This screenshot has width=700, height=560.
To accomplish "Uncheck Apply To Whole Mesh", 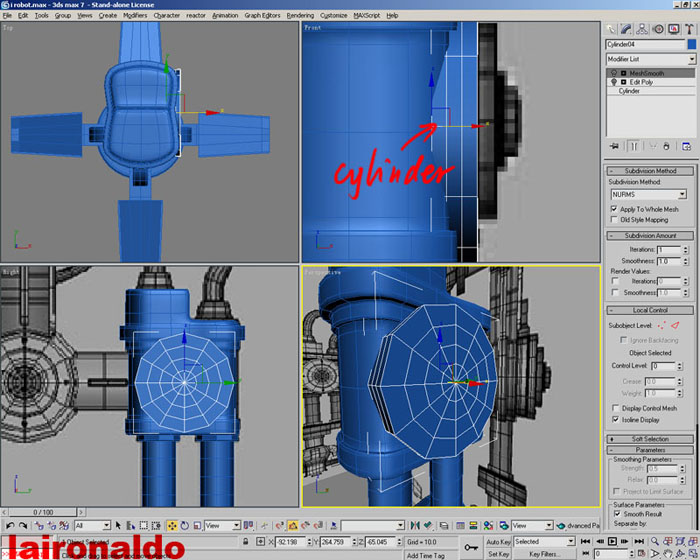I will coord(614,209).
